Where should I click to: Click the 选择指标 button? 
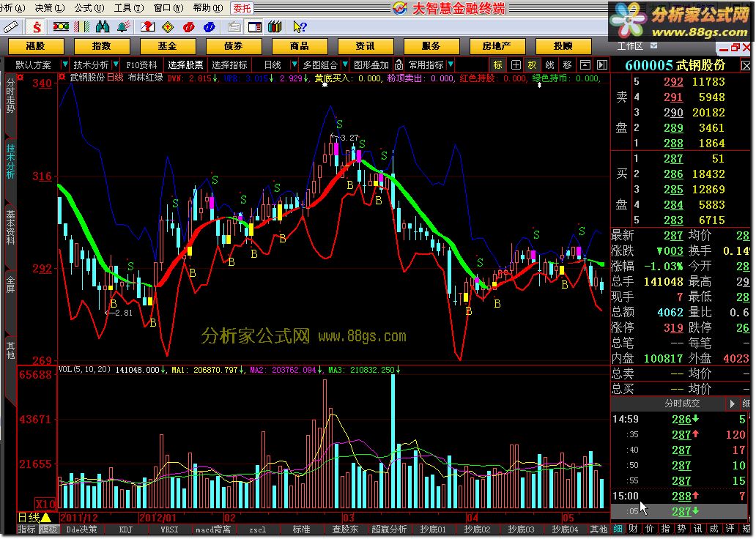[x=229, y=64]
